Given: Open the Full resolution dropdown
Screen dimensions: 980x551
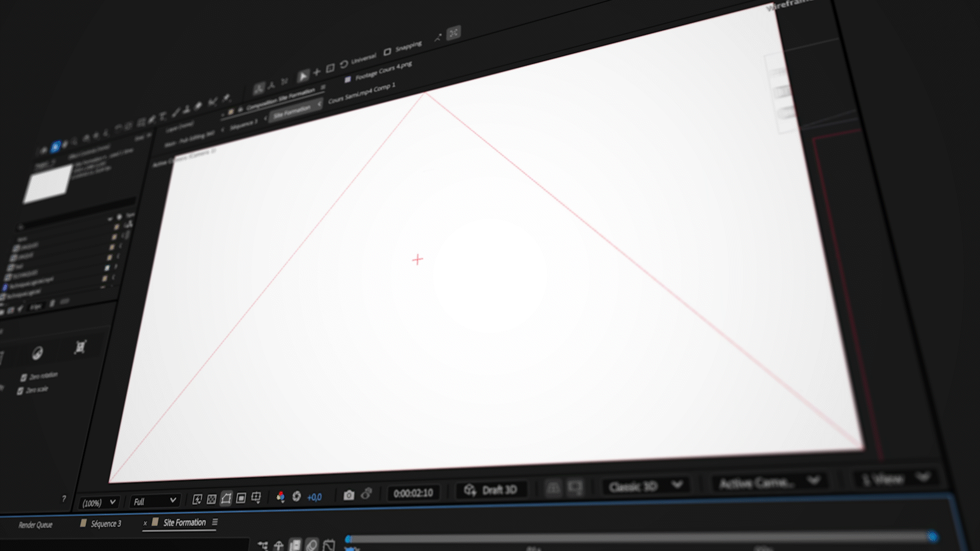Looking at the screenshot, I should [x=154, y=501].
